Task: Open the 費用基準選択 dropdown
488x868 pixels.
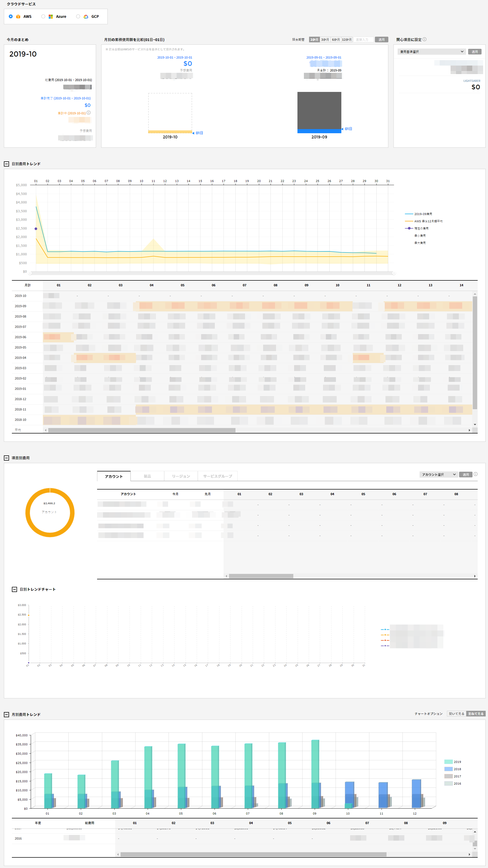Action: 431,52
